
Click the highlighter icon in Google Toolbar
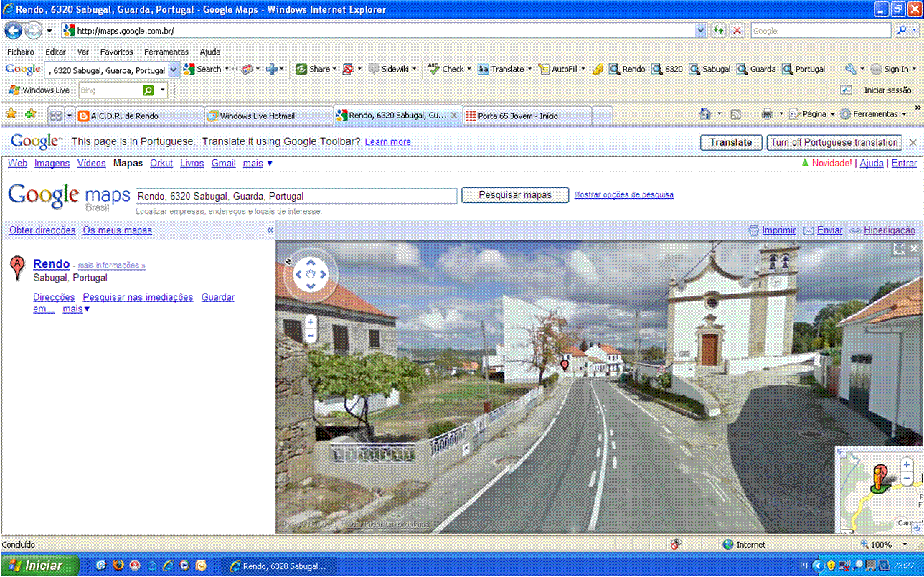(x=598, y=69)
